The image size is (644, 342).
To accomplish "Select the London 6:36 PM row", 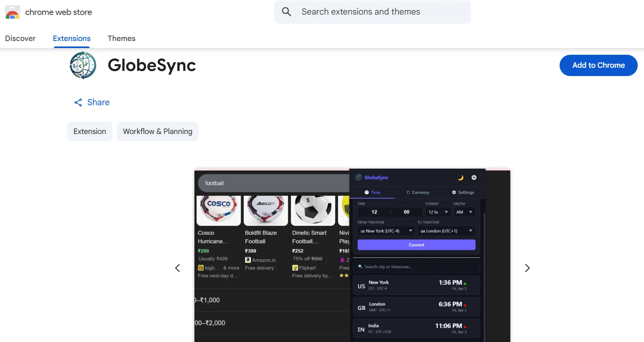I will pos(416,307).
